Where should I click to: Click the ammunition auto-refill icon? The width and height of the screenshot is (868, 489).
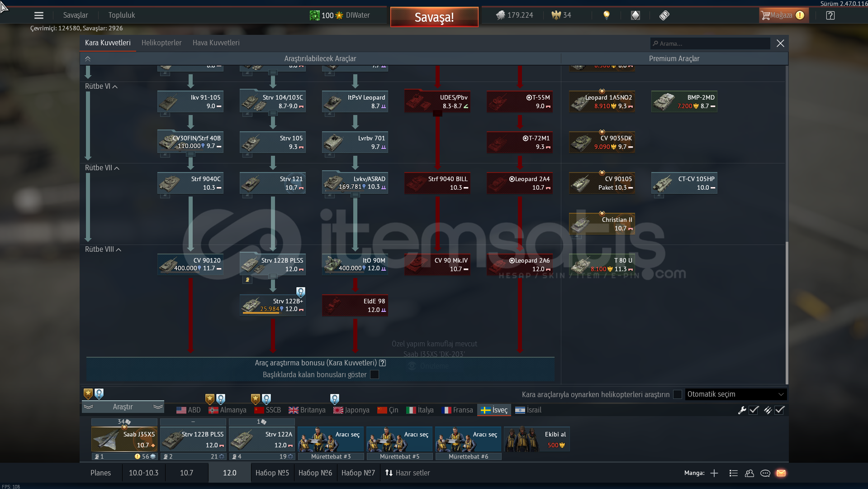point(768,410)
